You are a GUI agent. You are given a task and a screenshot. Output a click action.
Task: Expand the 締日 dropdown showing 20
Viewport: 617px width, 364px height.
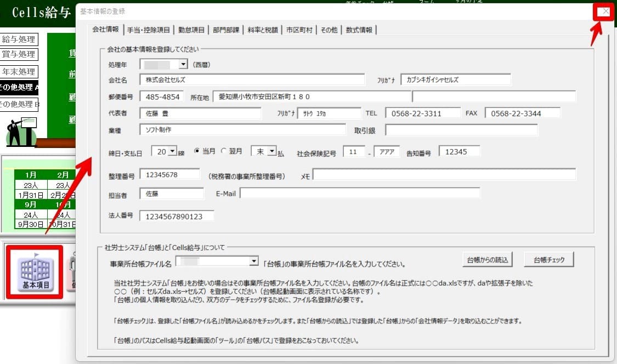[x=172, y=151]
